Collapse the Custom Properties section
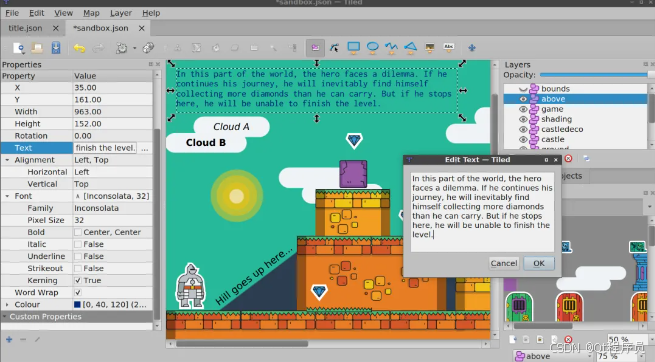The width and height of the screenshot is (655, 362). (x=5, y=316)
